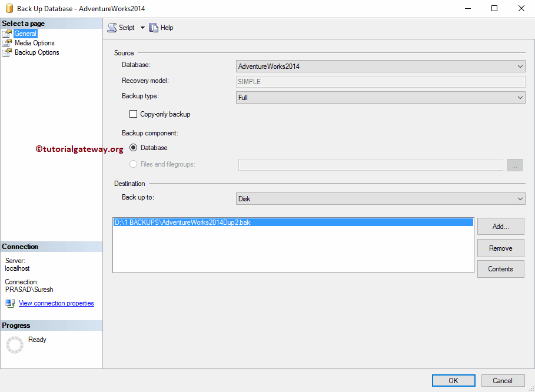Viewport: 535px width, 392px height.
Task: Expand the Database combo box AdventureWorks2014
Action: tap(380, 66)
